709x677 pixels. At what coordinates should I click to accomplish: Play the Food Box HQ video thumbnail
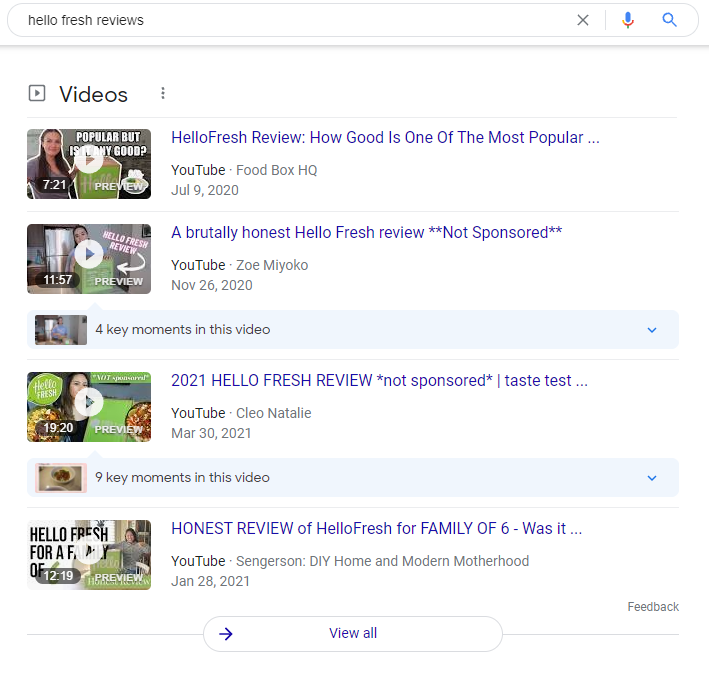click(x=89, y=164)
